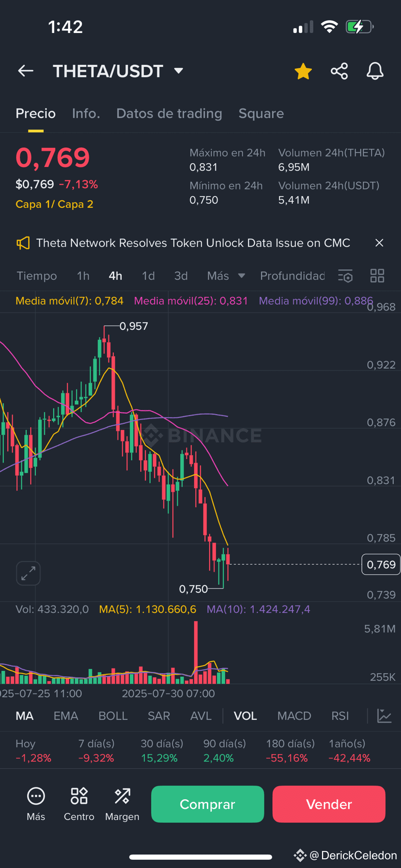Open chart indicator settings icon
401x868 pixels.
click(345, 276)
